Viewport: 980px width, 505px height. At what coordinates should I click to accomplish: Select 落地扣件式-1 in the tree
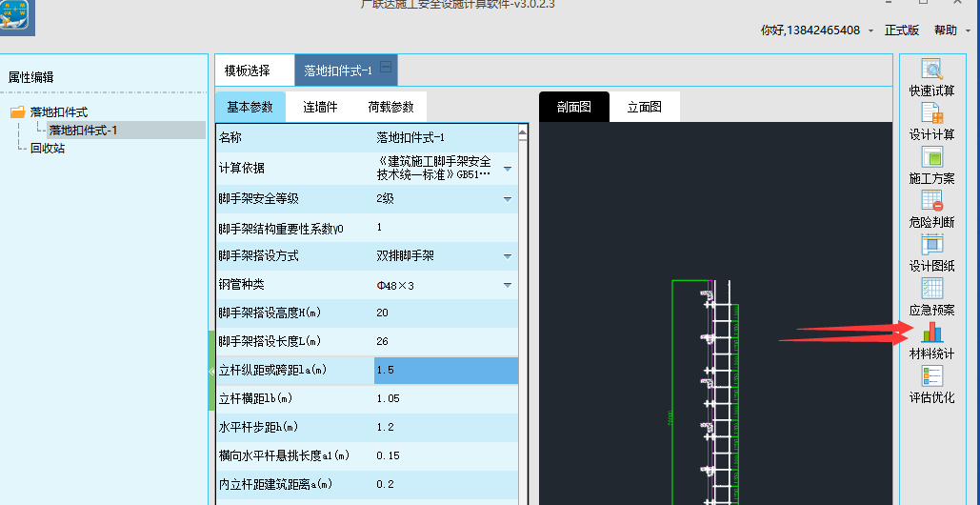click(83, 130)
